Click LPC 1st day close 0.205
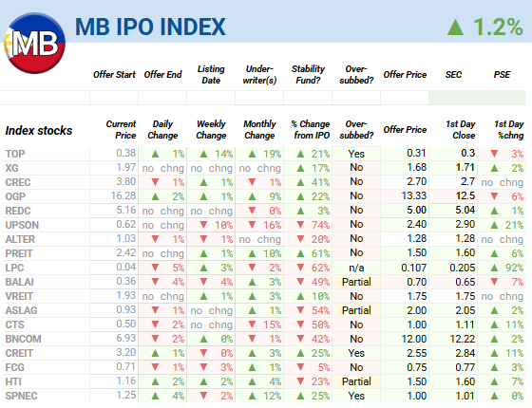Image resolution: width=532 pixels, height=408 pixels. (462, 268)
